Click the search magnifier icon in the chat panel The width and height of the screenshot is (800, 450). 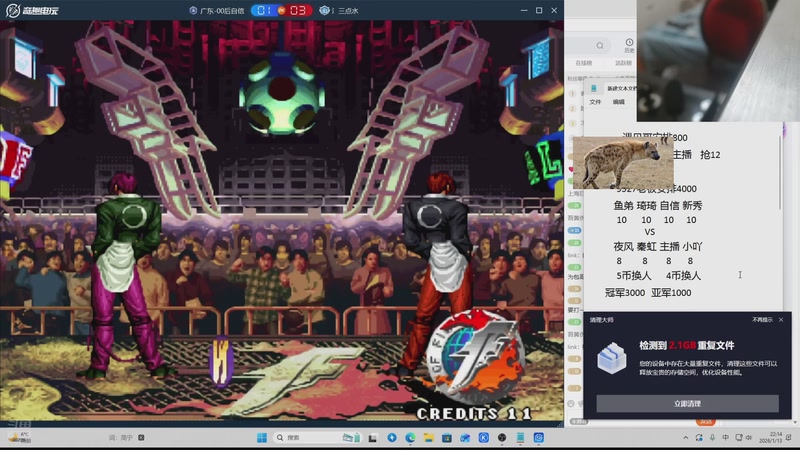(x=600, y=45)
